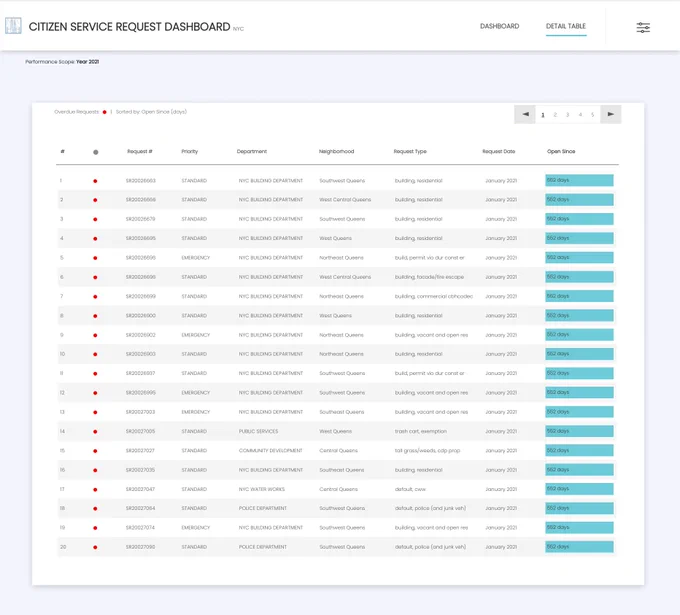Click 'PUBLIC SERVICES' department in row 14

tap(258, 432)
